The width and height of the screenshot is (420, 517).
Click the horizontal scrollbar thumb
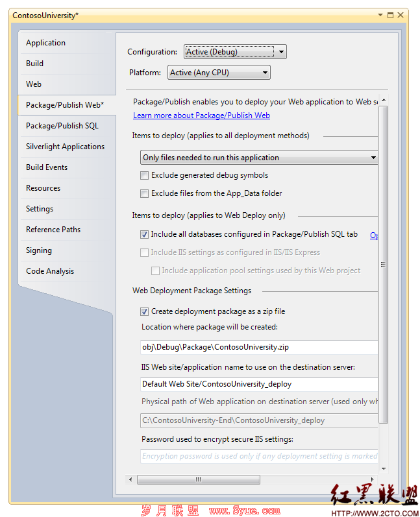pos(198,479)
